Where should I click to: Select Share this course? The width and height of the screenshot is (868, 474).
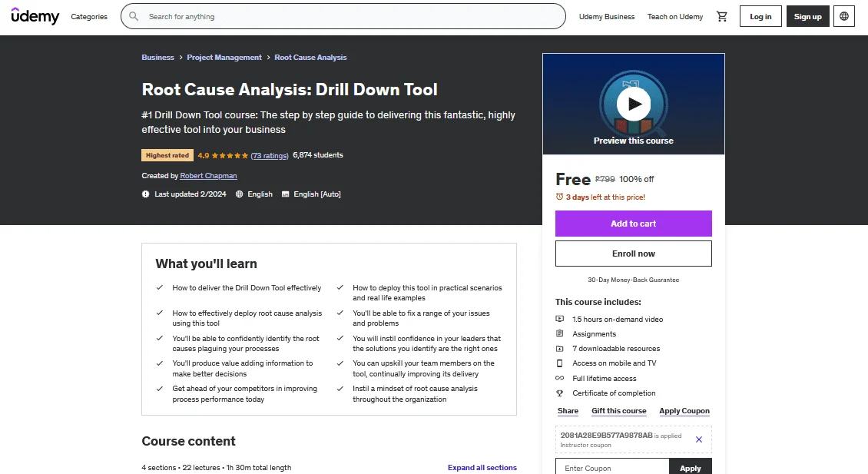point(568,411)
